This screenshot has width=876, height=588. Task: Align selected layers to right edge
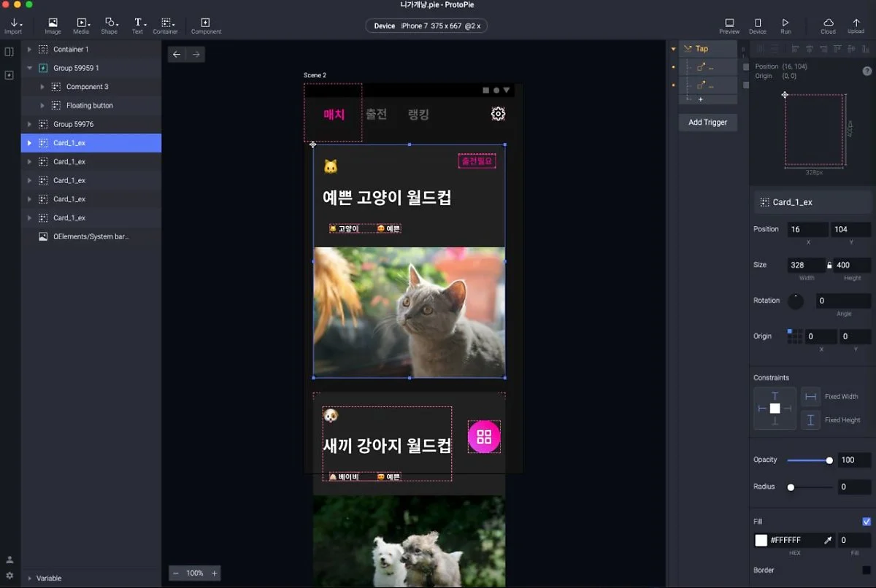pyautogui.click(x=823, y=50)
